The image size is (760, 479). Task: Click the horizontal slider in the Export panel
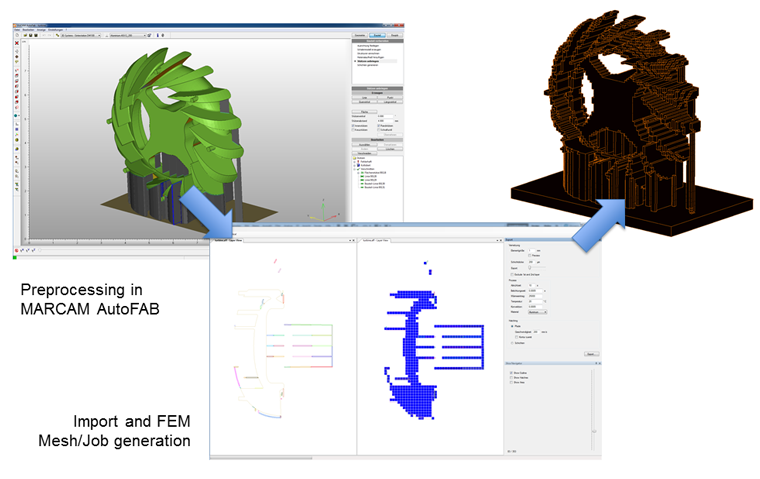(x=537, y=268)
